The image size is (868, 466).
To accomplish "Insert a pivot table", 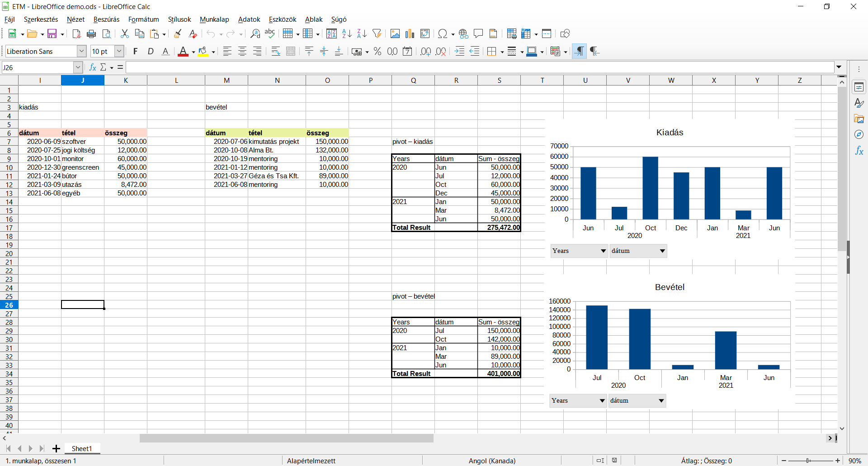I will [425, 33].
